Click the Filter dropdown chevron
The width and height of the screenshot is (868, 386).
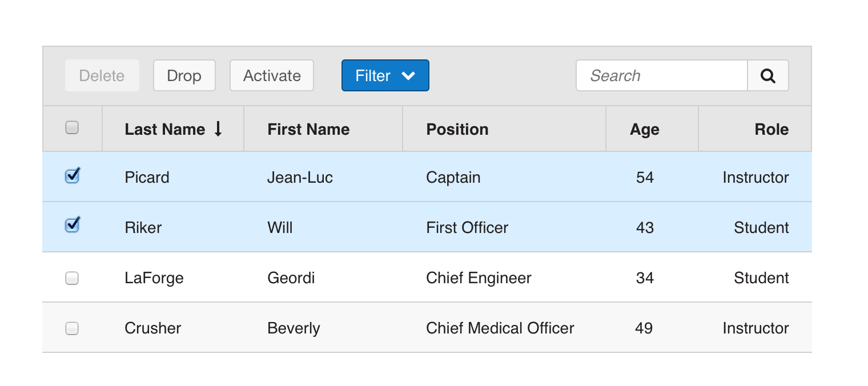408,76
